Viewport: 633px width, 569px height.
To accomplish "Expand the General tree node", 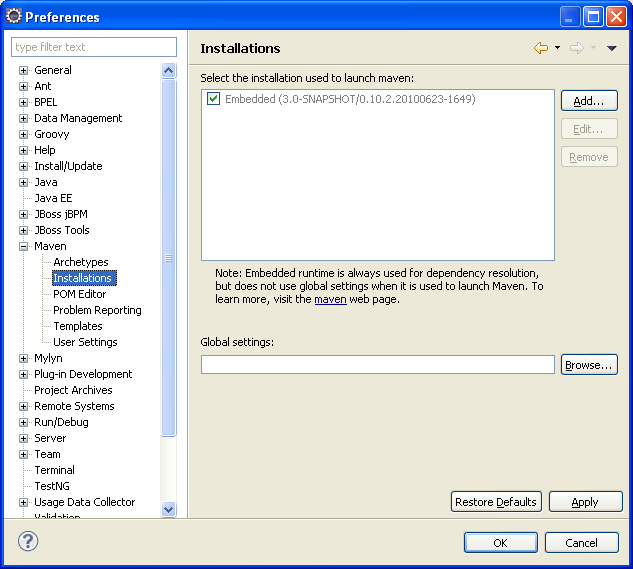I will click(x=23, y=70).
